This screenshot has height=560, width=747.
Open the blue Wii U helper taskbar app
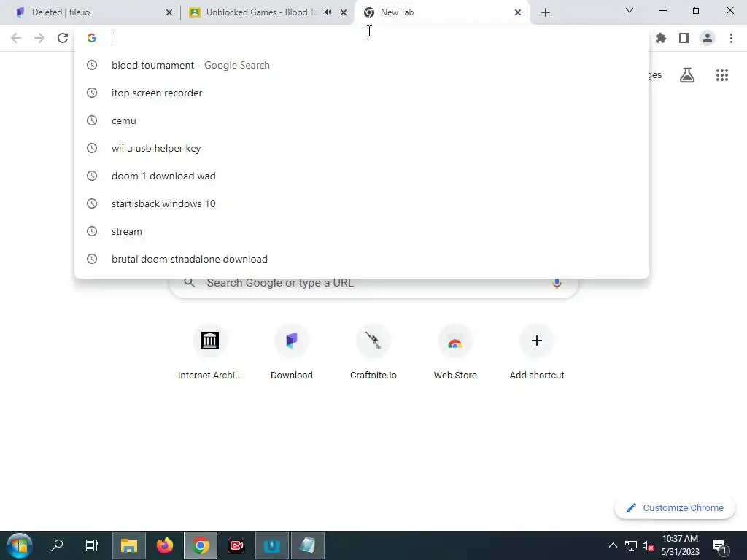point(272,545)
